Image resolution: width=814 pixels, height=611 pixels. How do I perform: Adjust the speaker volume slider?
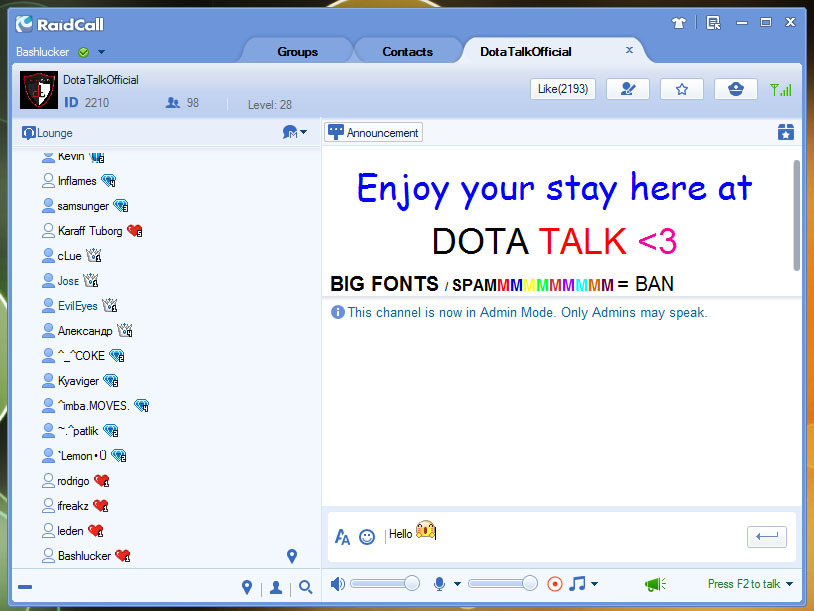tap(411, 583)
